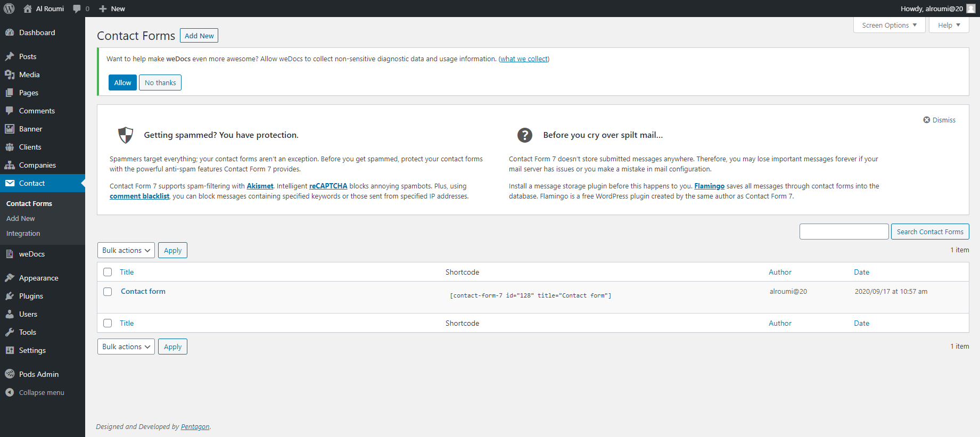Click the Plugins plug icon
Image resolution: width=980 pixels, height=437 pixels.
(x=10, y=296)
